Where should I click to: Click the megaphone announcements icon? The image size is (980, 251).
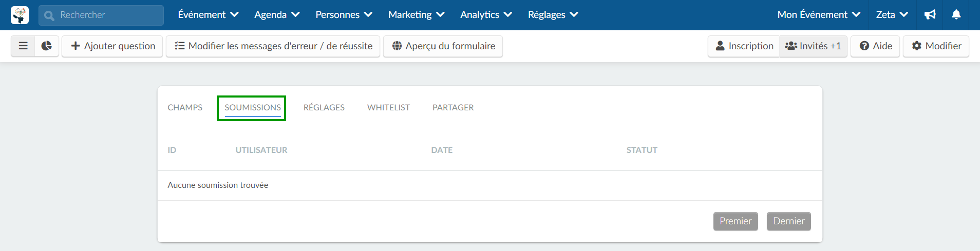[x=930, y=15]
